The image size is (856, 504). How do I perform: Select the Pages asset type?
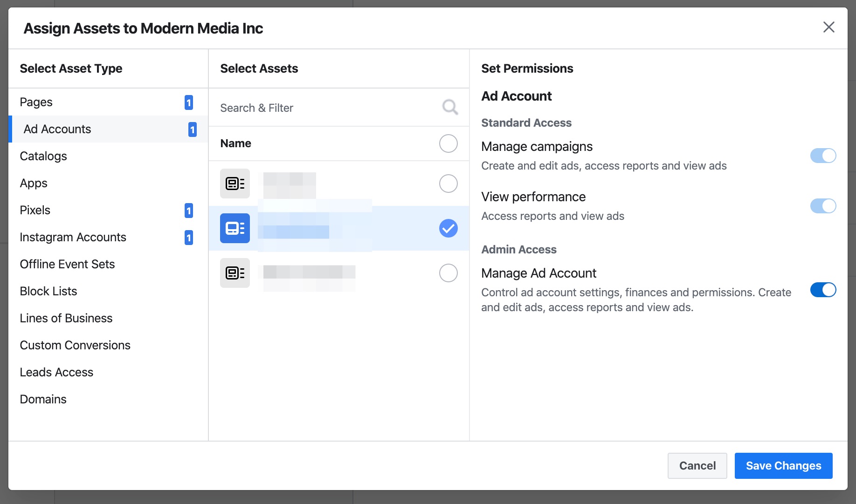[x=108, y=102]
